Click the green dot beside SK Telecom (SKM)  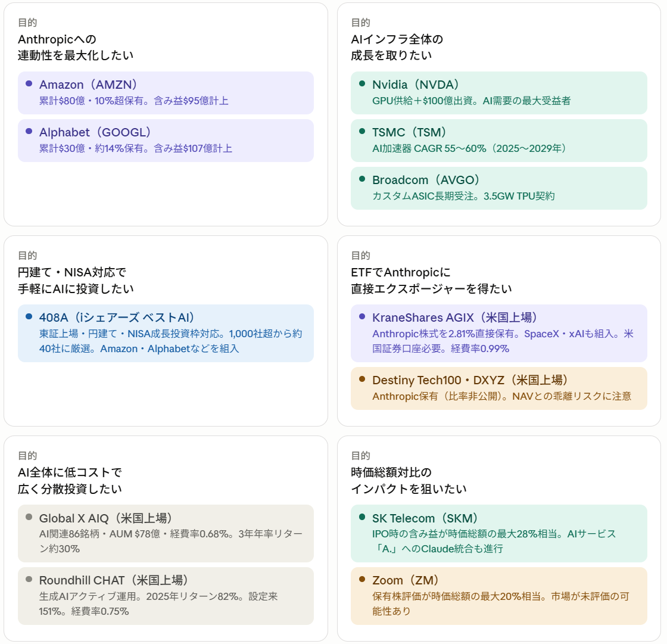click(361, 517)
